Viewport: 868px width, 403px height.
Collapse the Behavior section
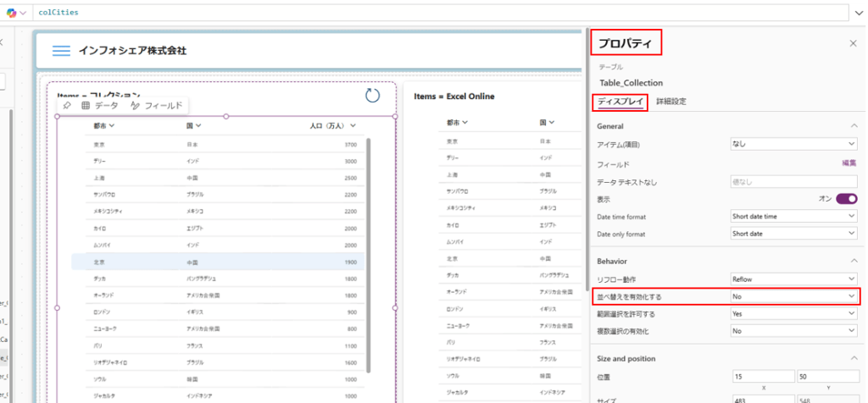click(852, 261)
